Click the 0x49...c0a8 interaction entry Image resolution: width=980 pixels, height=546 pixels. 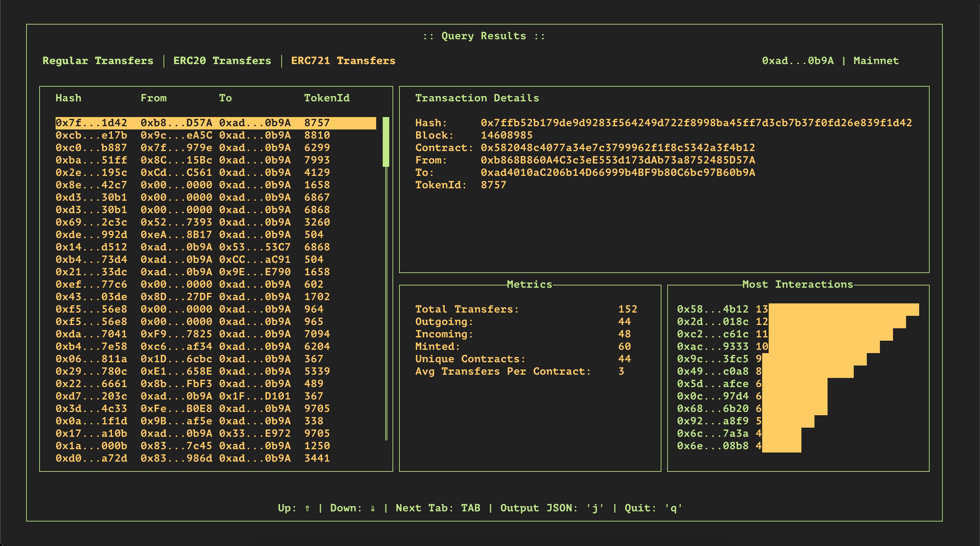pyautogui.click(x=765, y=371)
